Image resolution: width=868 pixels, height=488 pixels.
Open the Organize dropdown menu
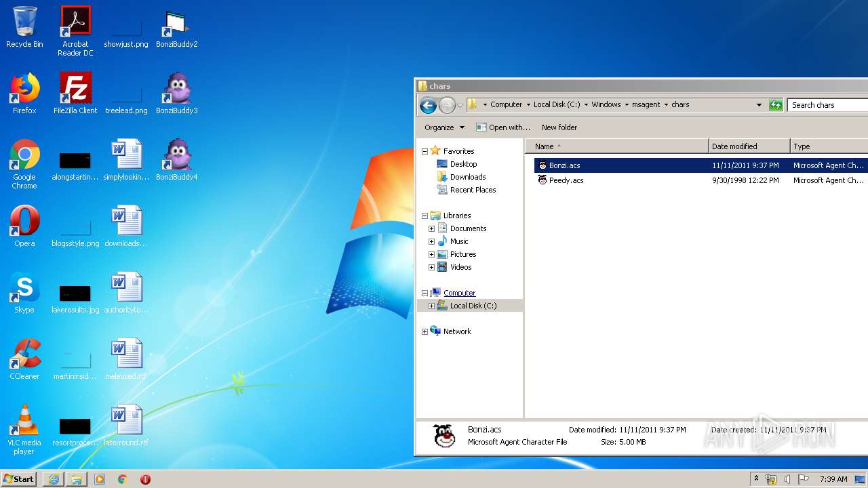(x=444, y=127)
